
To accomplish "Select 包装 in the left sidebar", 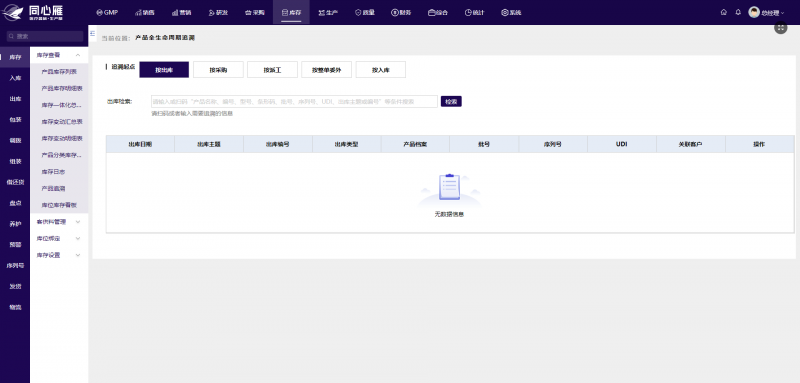I will coord(15,120).
